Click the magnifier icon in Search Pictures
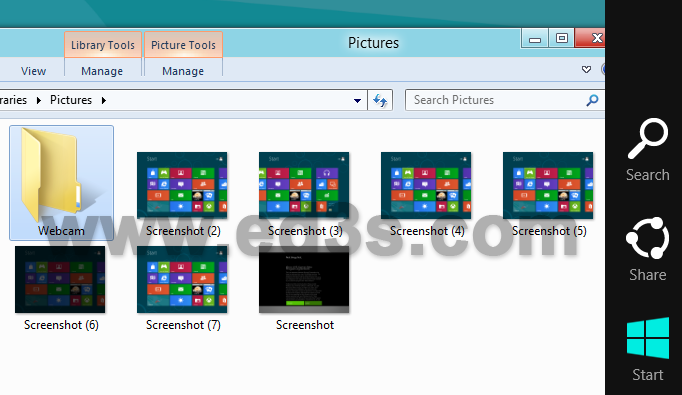This screenshot has width=682, height=395. (x=592, y=100)
